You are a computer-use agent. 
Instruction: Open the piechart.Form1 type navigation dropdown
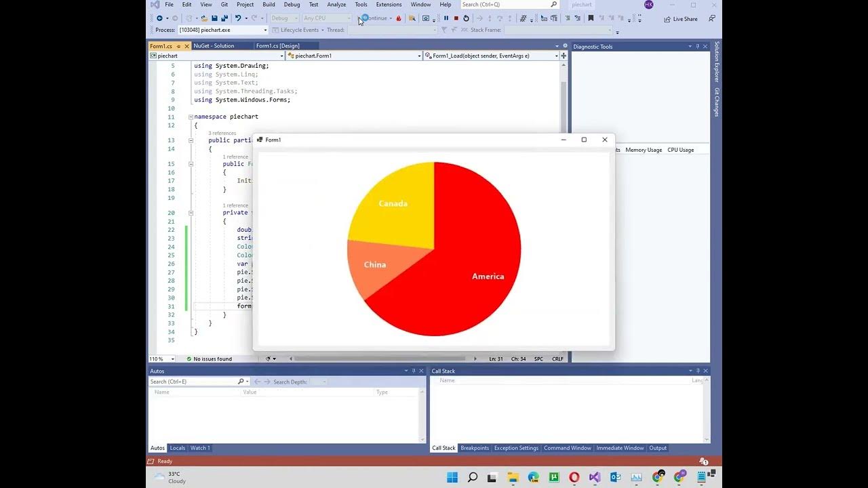click(354, 56)
